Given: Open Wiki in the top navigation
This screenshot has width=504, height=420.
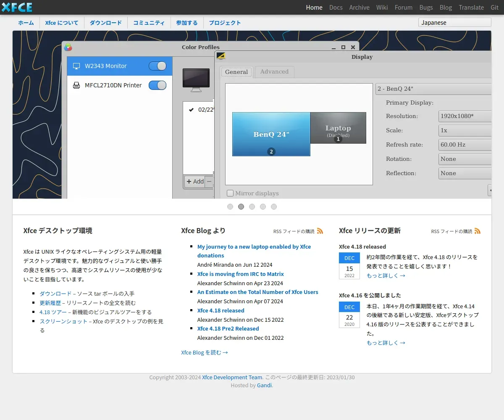Looking at the screenshot, I should [x=382, y=8].
